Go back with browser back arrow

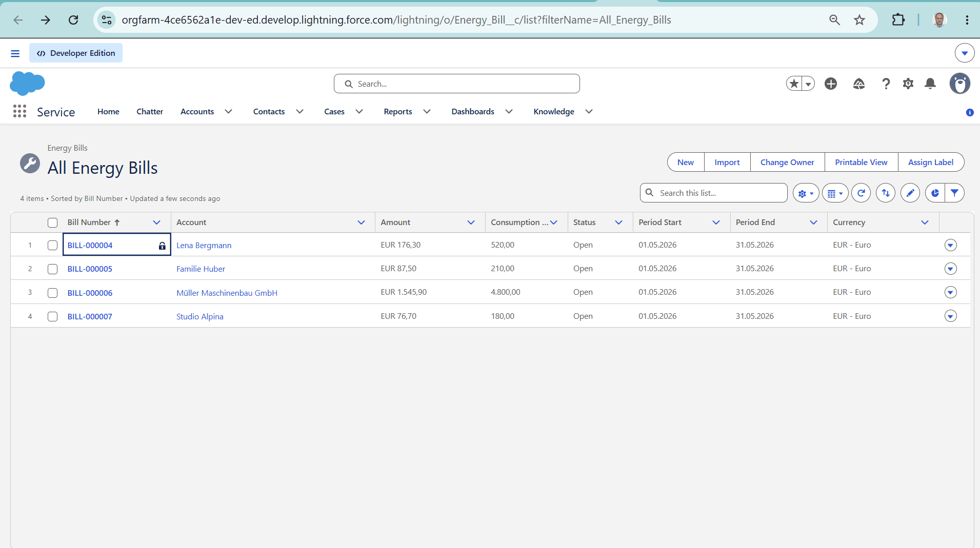pyautogui.click(x=18, y=20)
